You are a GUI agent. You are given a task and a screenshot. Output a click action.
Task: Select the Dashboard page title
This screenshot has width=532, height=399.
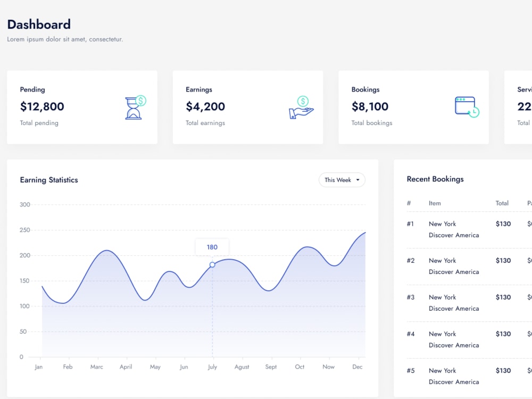(x=39, y=24)
